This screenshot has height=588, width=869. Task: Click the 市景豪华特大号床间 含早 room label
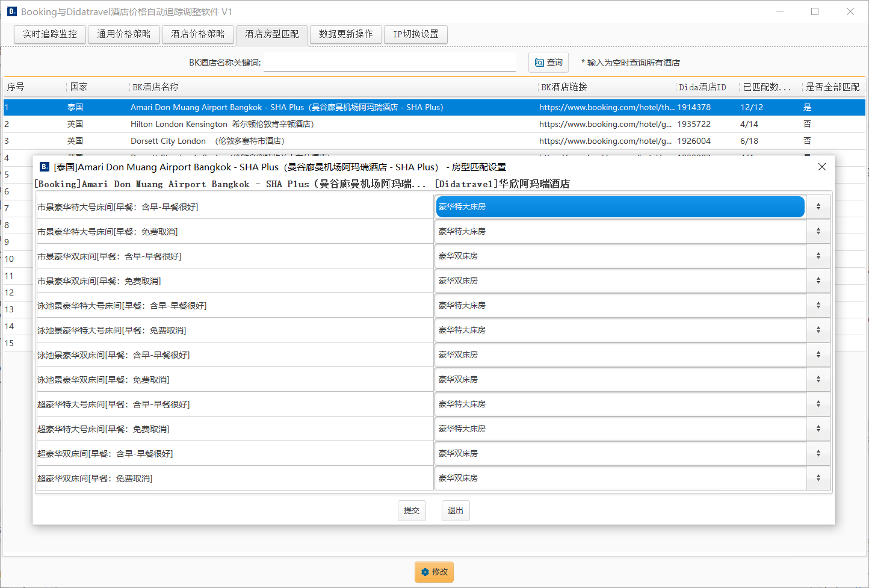click(x=118, y=207)
